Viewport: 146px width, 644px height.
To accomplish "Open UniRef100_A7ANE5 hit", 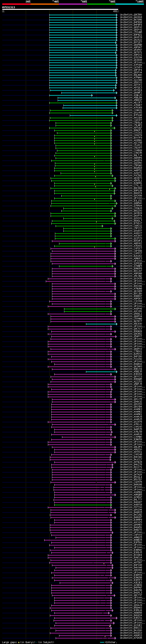I will pyautogui.click(x=131, y=266).
